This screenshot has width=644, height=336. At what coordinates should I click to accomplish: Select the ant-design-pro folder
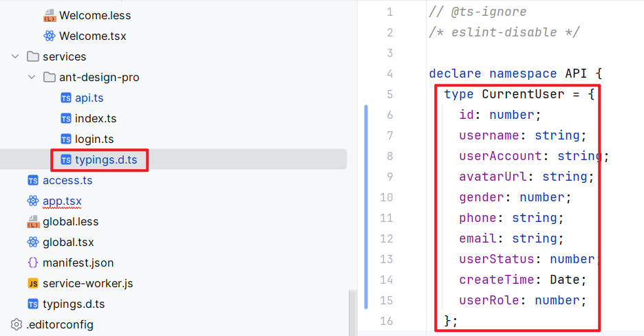tap(99, 77)
